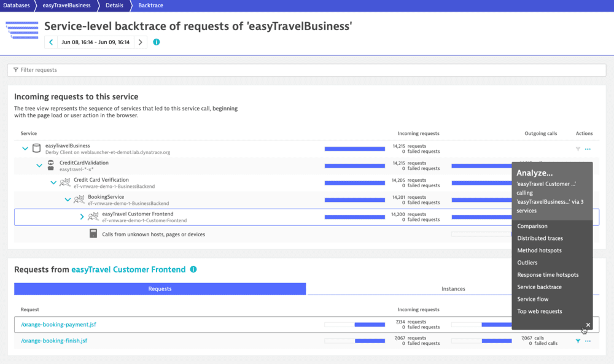The width and height of the screenshot is (614, 364).
Task: Open the /orange-booking-payment.jsf request link
Action: tap(58, 324)
